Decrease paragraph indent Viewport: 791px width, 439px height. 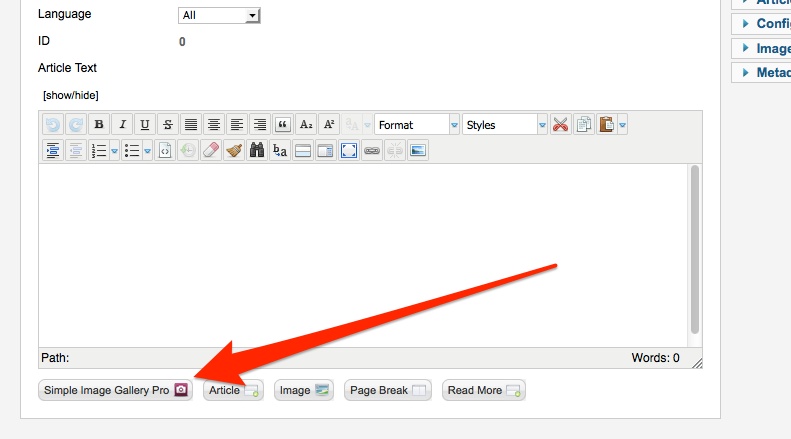click(x=76, y=150)
